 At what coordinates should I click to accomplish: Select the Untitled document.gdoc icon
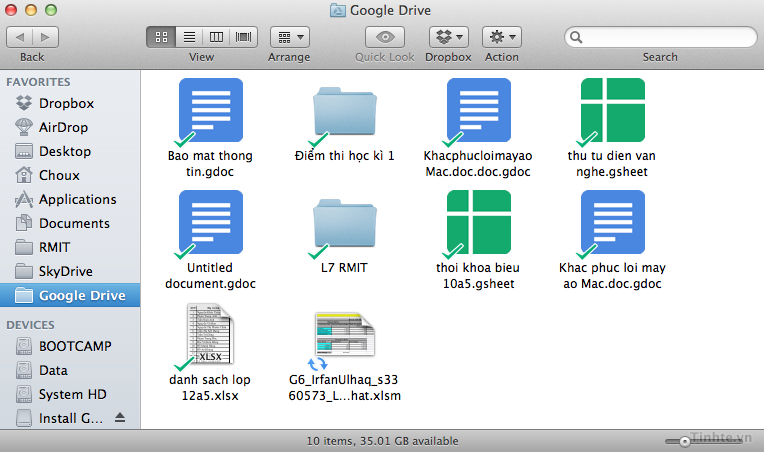pos(210,222)
